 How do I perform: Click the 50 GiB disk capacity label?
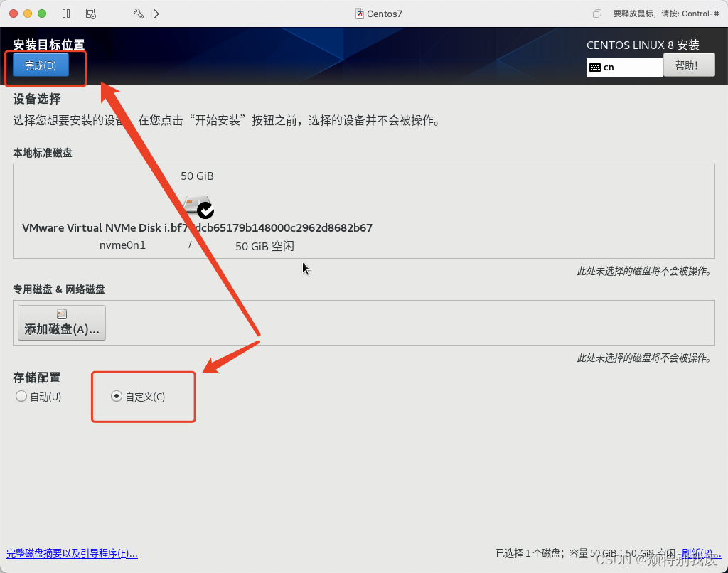coord(198,176)
